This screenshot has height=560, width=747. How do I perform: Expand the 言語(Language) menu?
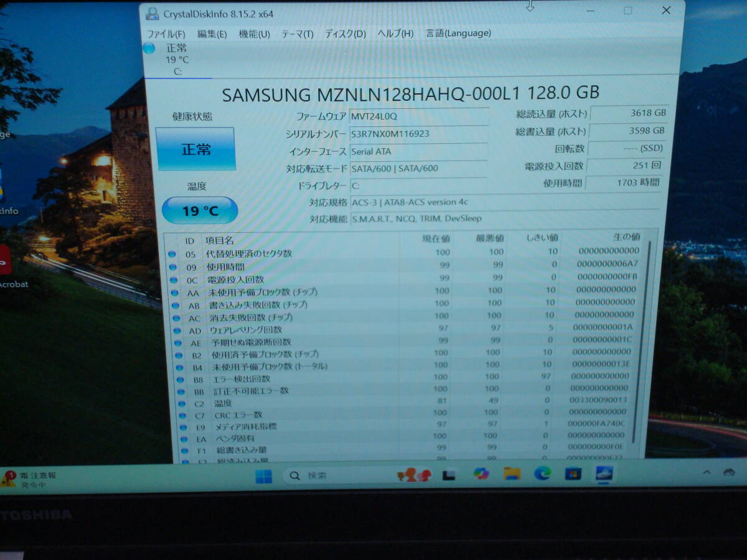pos(458,33)
